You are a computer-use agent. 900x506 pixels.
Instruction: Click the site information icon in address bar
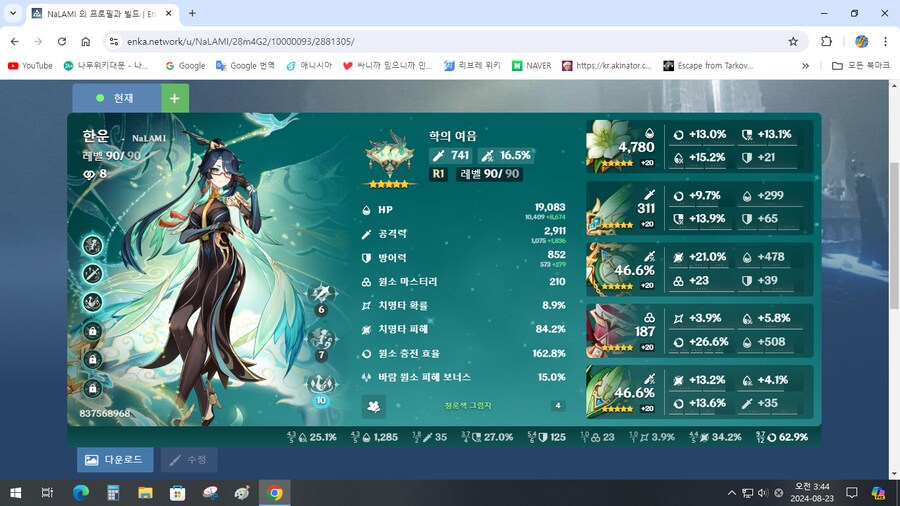[x=114, y=41]
